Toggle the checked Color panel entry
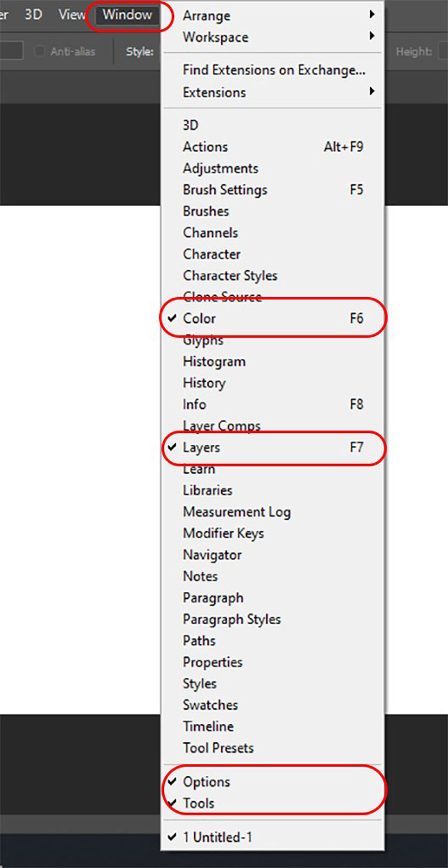 pyautogui.click(x=272, y=318)
